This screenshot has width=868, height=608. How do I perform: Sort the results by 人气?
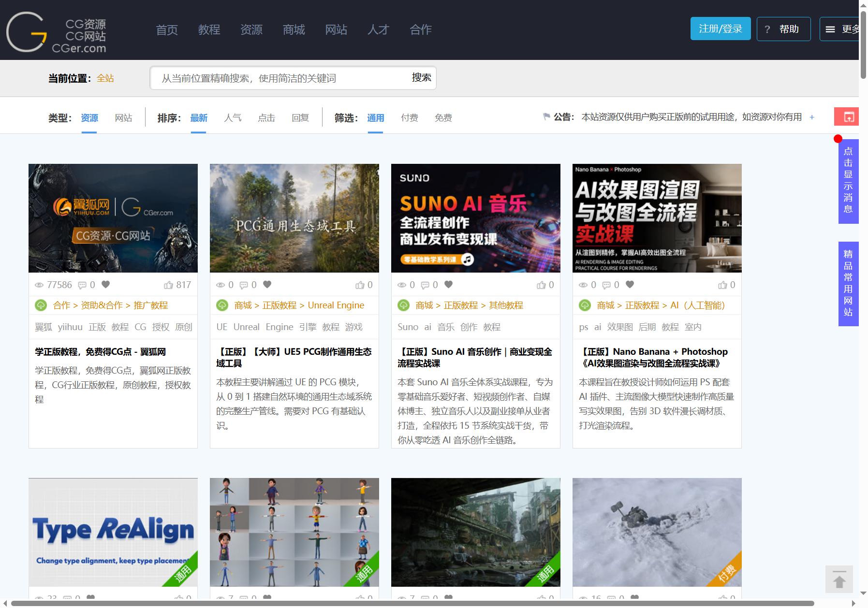point(233,117)
